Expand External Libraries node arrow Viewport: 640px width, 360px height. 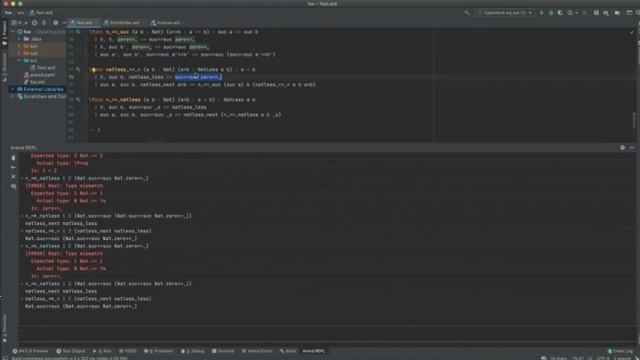(x=13, y=89)
